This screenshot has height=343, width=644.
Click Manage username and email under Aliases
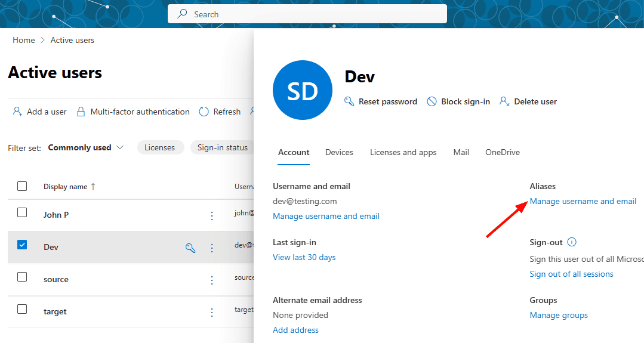583,202
